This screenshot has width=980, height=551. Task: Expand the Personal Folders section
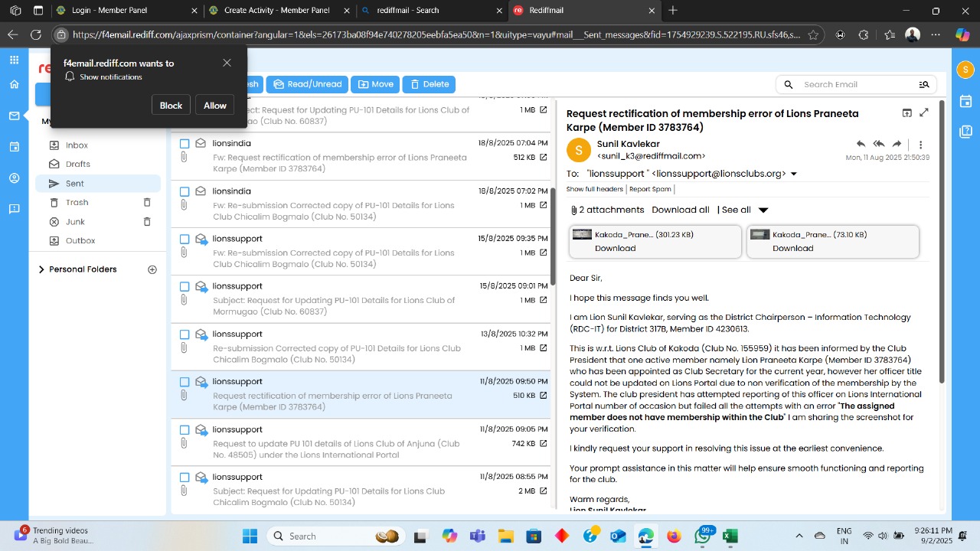[x=41, y=269]
